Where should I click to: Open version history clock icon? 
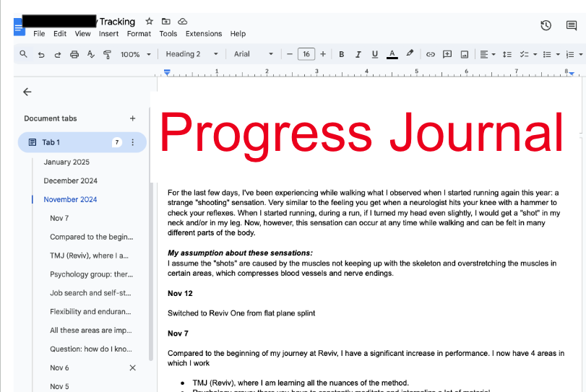[x=546, y=25]
